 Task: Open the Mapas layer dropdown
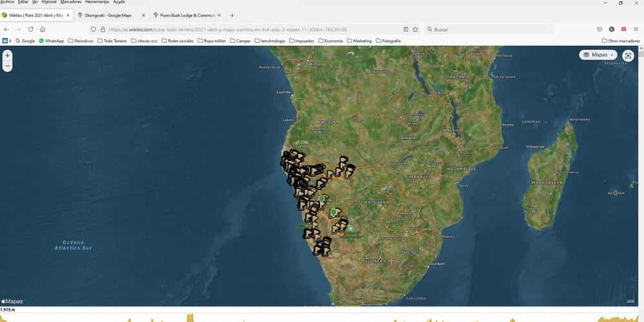point(598,55)
